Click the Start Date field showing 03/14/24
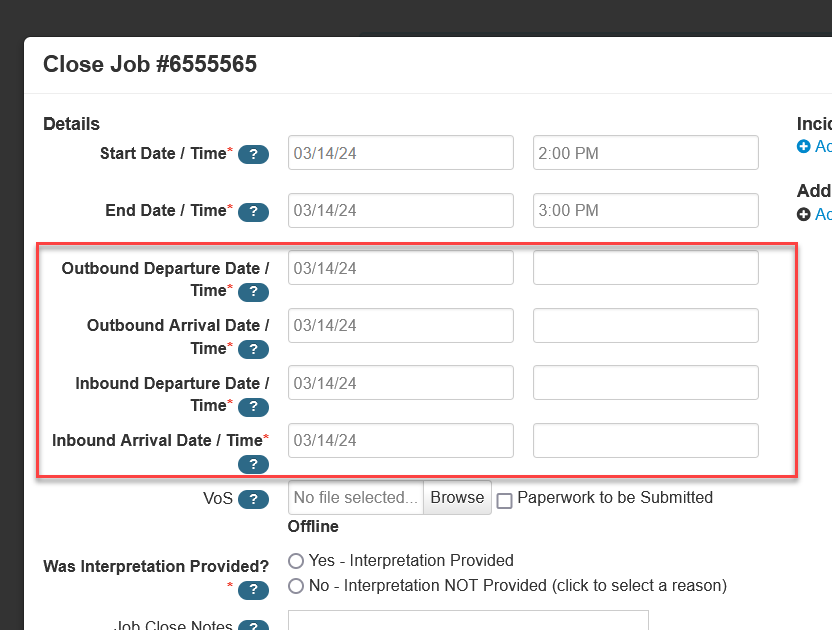Viewport: 832px width, 630px height. pos(400,152)
